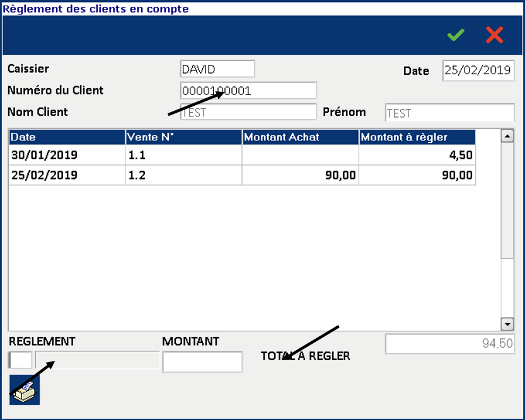Viewport: 525px width, 420px height.
Task: Select the Date field showing 25/02/2019
Action: click(478, 71)
